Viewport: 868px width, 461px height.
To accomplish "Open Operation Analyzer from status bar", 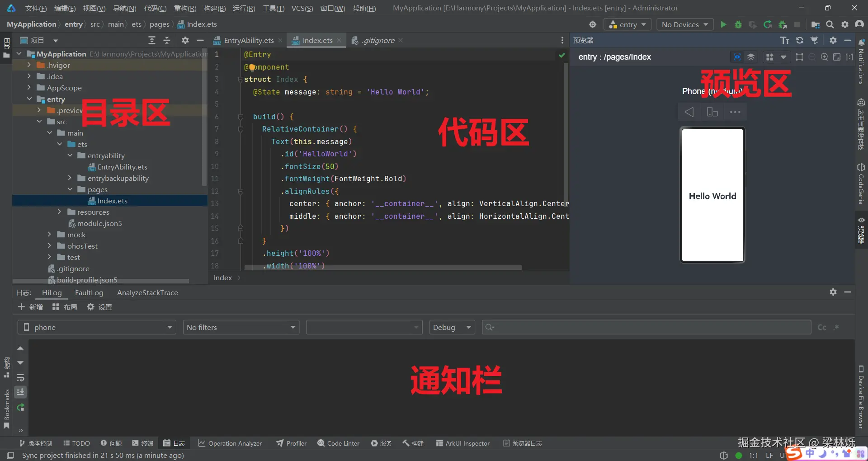I will 230,443.
